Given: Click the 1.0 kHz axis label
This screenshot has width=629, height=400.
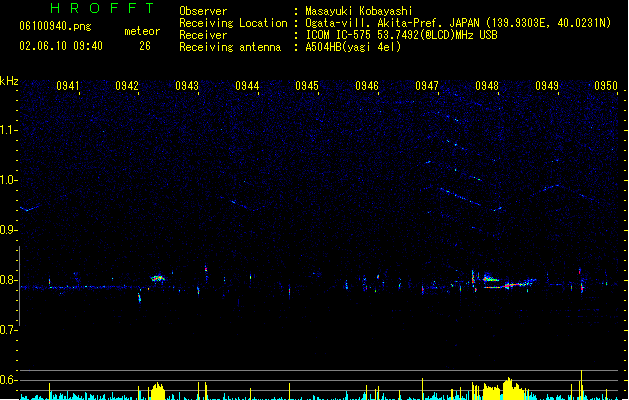Looking at the screenshot, I should pyautogui.click(x=8, y=180).
